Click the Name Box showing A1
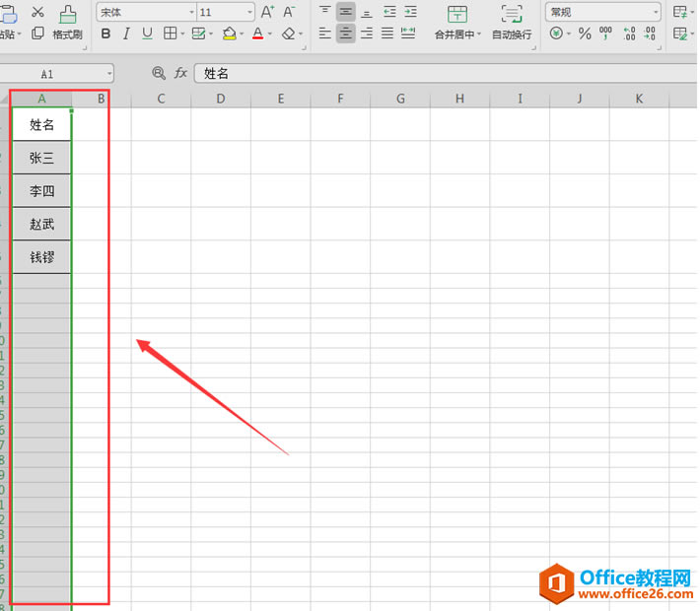Image resolution: width=700 pixels, height=611 pixels. tap(47, 74)
